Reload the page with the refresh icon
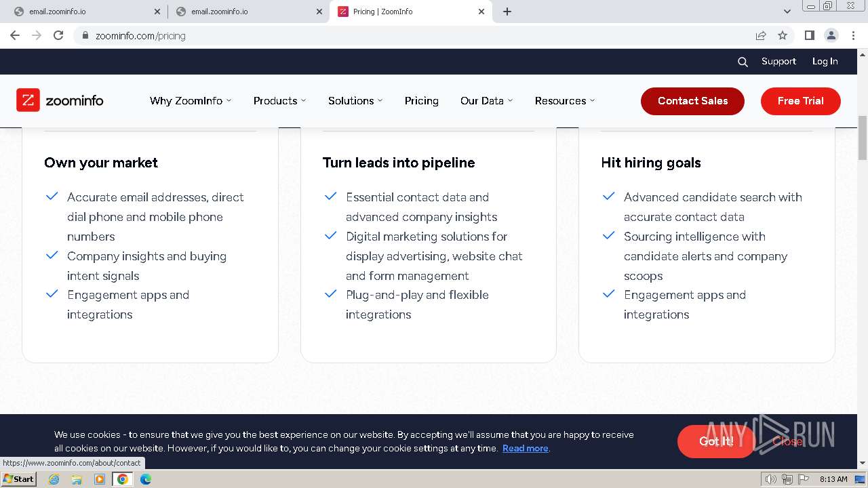Viewport: 868px width, 488px height. coord(58,35)
